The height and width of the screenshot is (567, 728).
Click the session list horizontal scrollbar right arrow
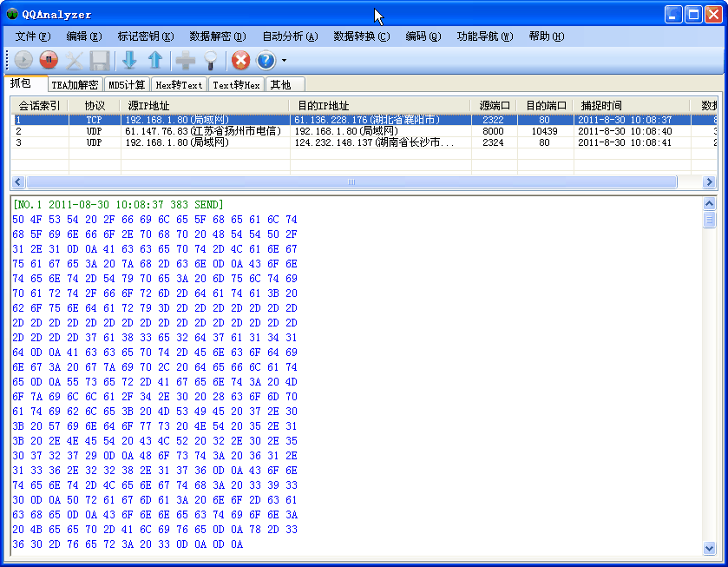(709, 182)
